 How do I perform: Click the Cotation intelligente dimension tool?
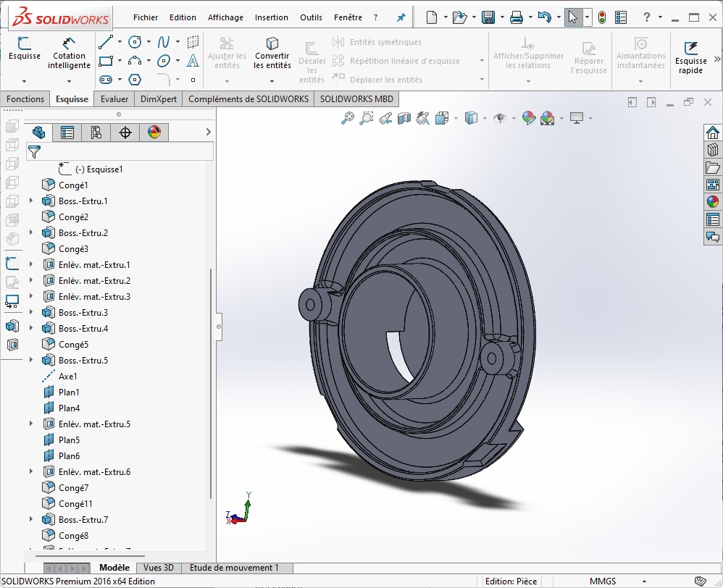click(69, 53)
